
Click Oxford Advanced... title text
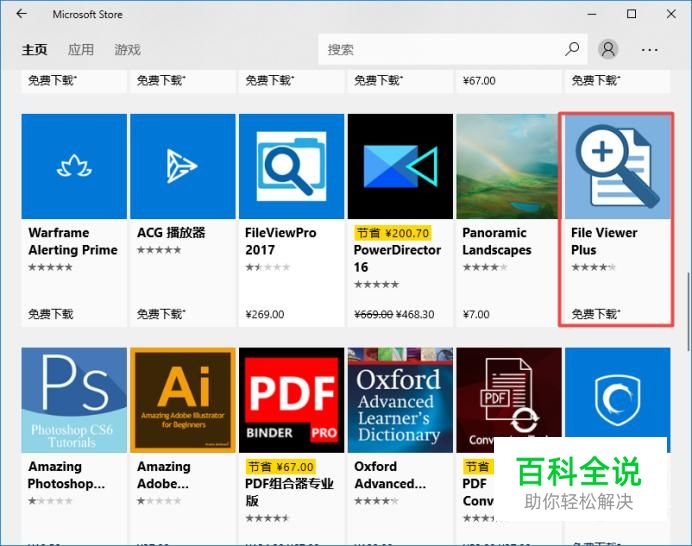390,475
